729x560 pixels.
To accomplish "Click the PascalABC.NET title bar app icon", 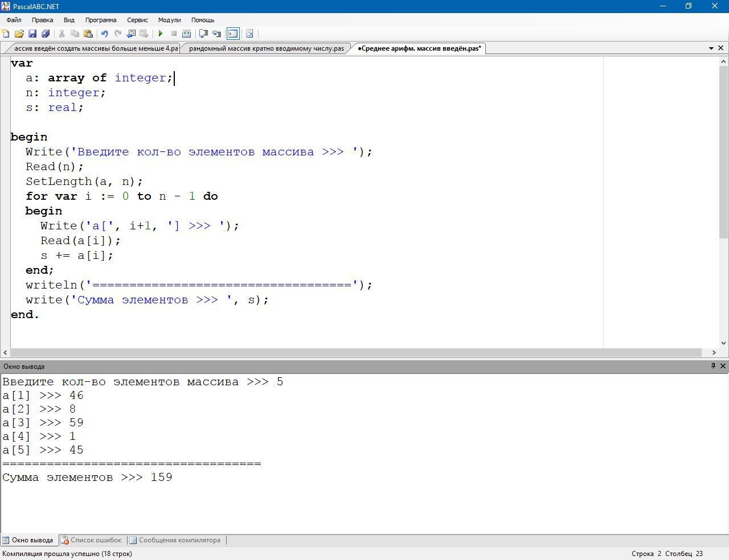I will (x=6, y=6).
